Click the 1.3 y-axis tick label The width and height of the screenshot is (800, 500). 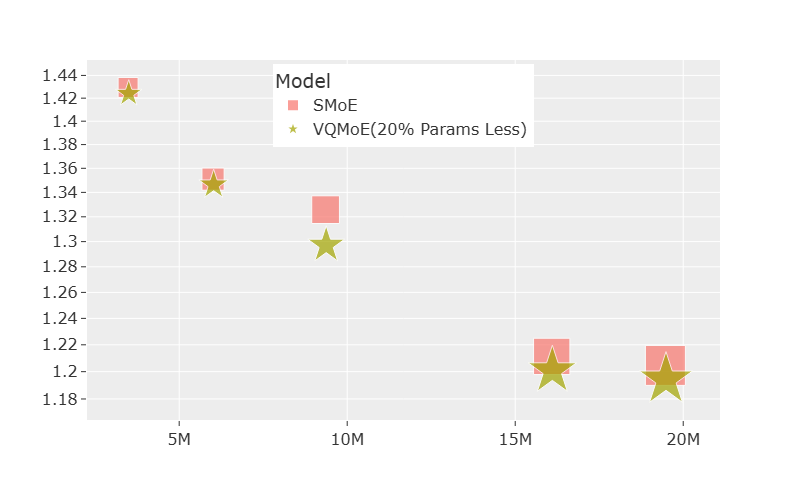66,241
